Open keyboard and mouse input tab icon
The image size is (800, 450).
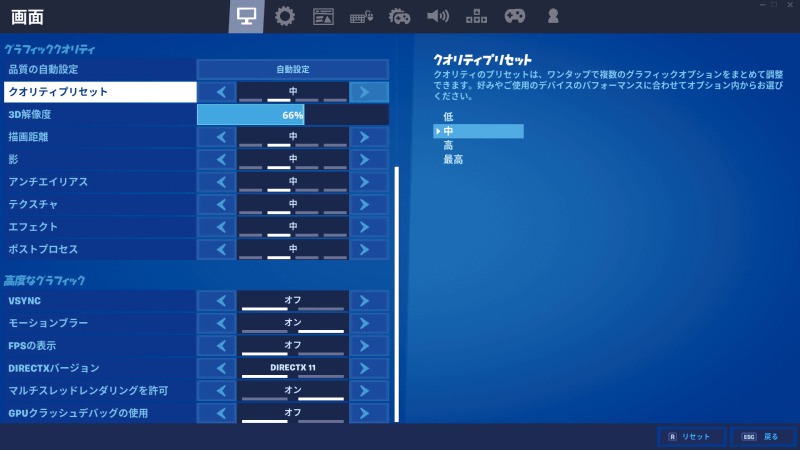pos(361,17)
